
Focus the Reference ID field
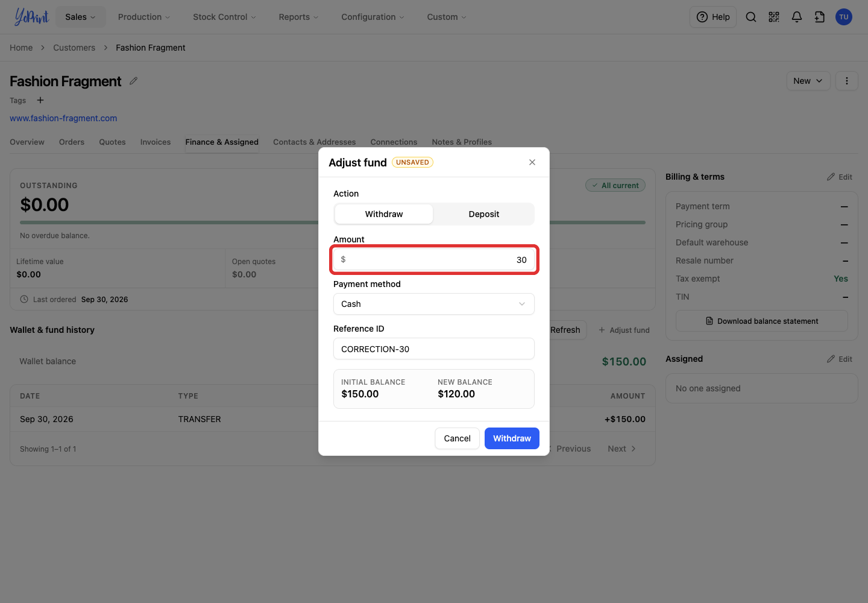(434, 349)
